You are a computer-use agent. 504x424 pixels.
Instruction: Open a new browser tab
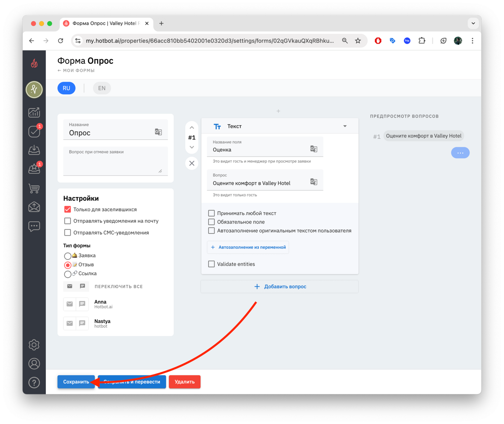click(x=161, y=23)
